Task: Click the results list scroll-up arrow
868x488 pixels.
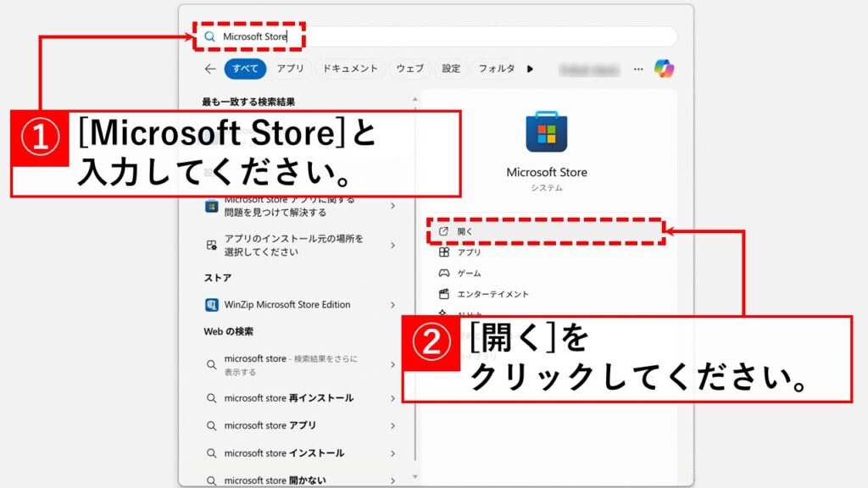Action: point(415,100)
